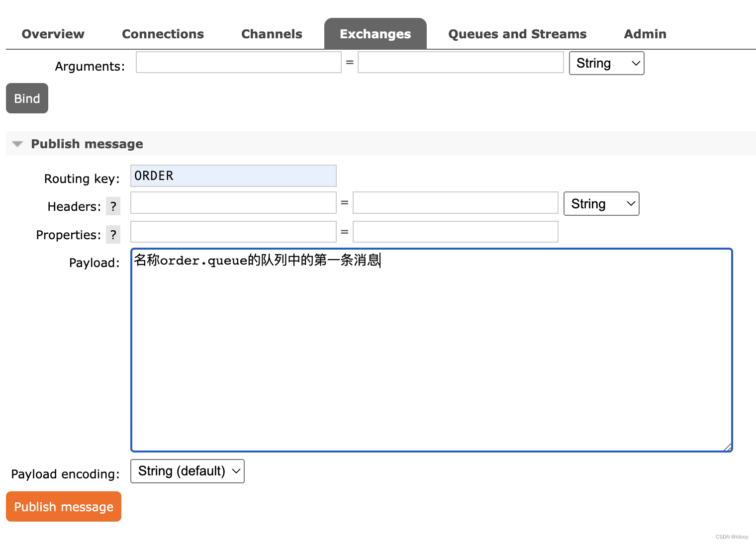Click the CSDN watermark link
This screenshot has width=756, height=544.
coord(731,537)
